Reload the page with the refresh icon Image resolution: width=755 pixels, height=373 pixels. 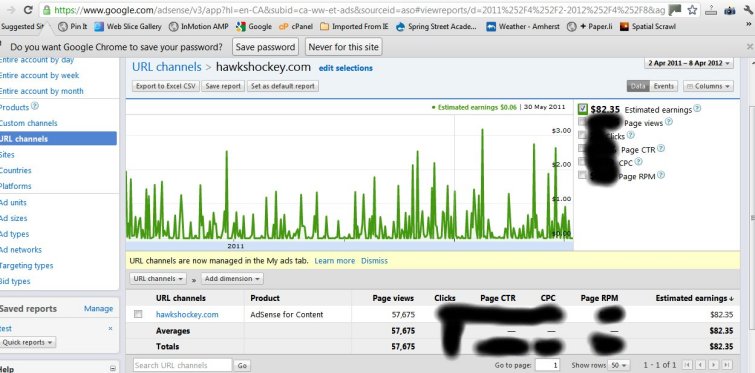point(28,9)
